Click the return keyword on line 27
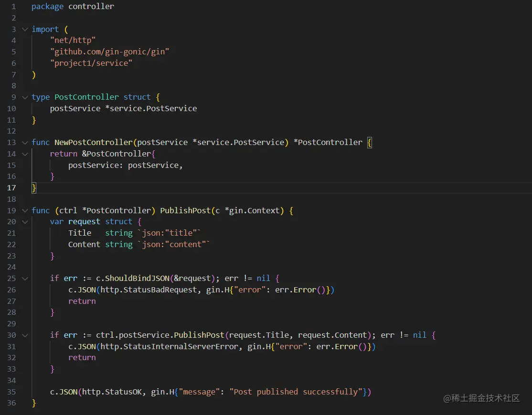Image resolution: width=532 pixels, height=415 pixels. tap(82, 301)
